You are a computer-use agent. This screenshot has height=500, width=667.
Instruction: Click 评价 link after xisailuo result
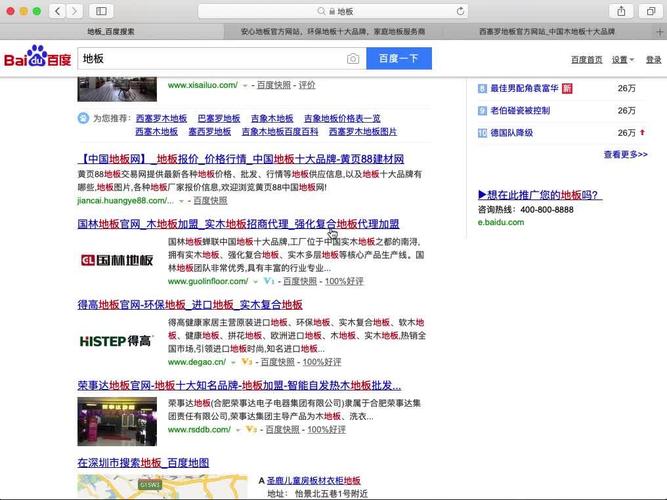pyautogui.click(x=307, y=85)
